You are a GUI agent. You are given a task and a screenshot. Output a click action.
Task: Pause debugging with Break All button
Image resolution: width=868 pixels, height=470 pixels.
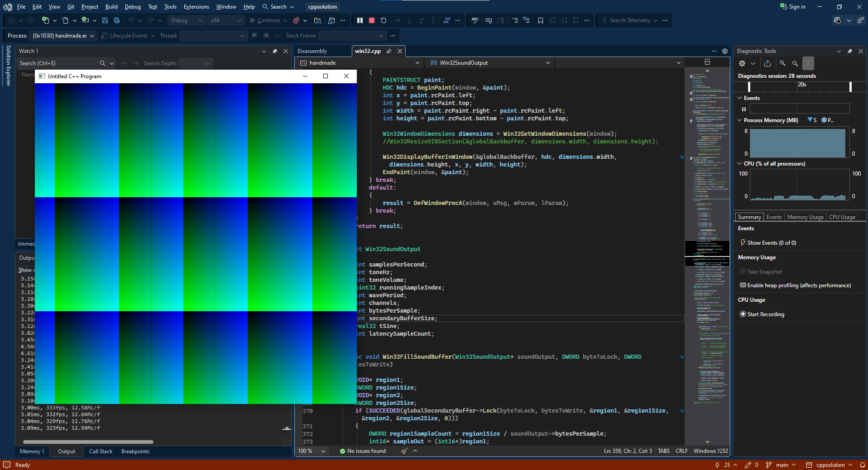point(360,20)
